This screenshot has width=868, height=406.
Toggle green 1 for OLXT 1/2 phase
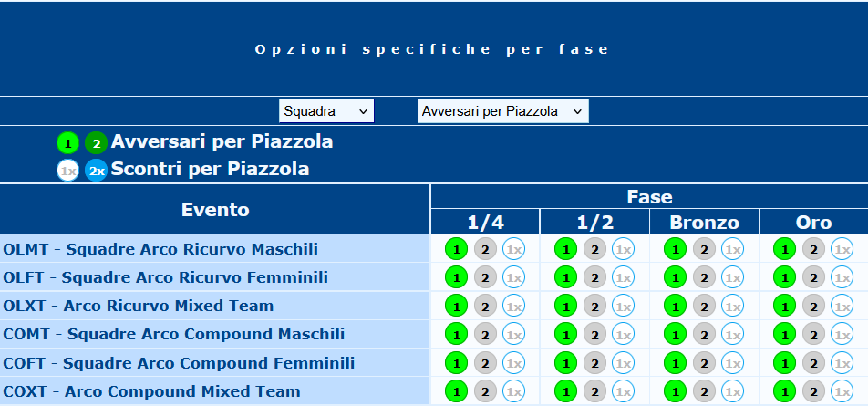(x=565, y=307)
